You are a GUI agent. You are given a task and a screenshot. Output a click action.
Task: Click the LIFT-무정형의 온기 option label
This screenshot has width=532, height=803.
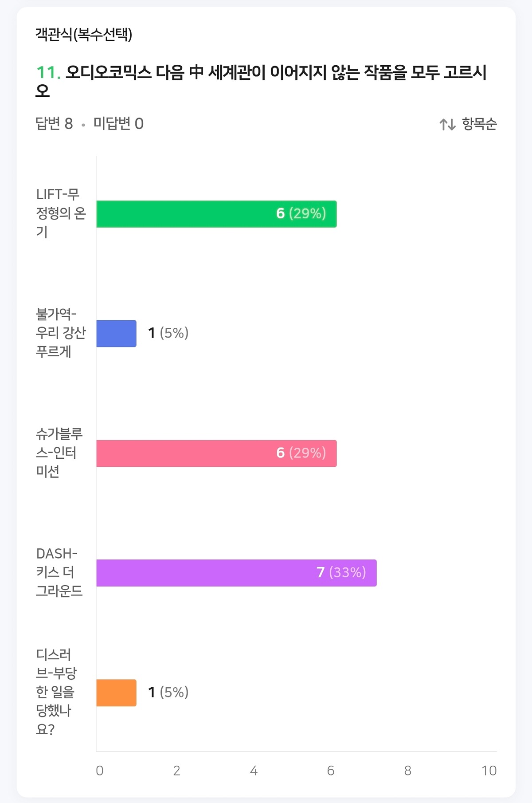pos(60,213)
